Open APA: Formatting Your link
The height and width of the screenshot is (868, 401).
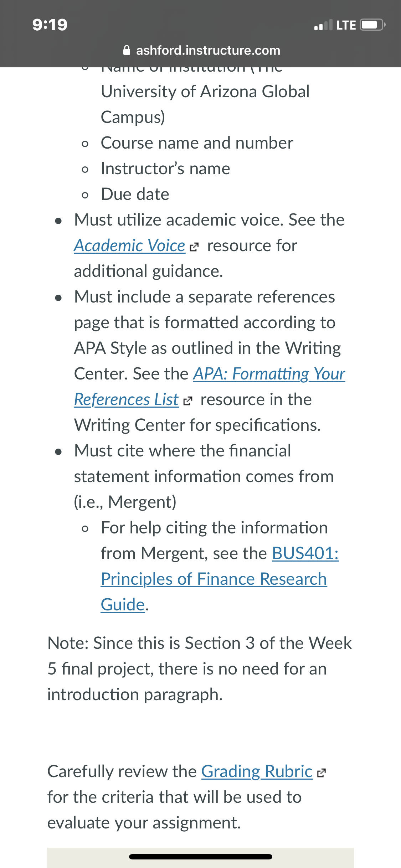(x=269, y=374)
